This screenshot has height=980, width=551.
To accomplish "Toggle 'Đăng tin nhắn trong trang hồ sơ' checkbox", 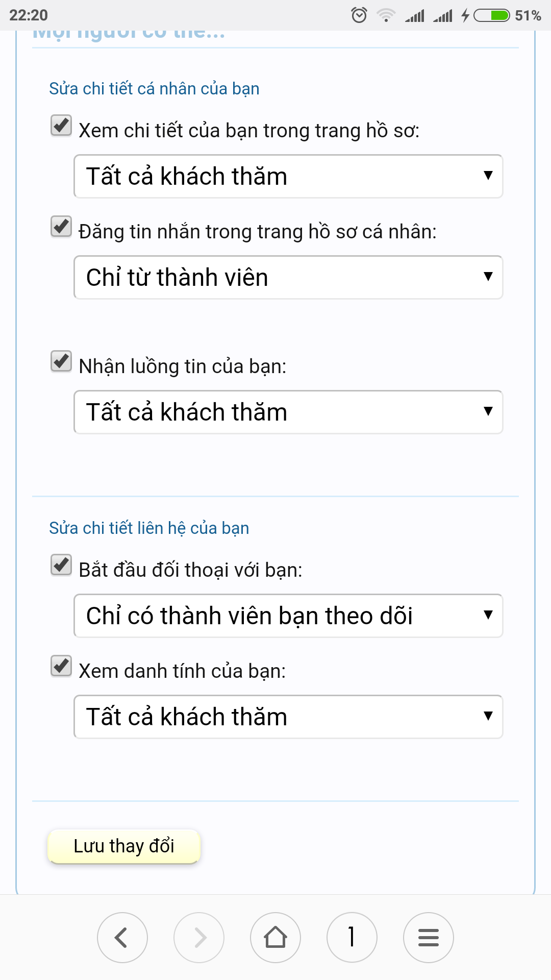I will pyautogui.click(x=61, y=227).
